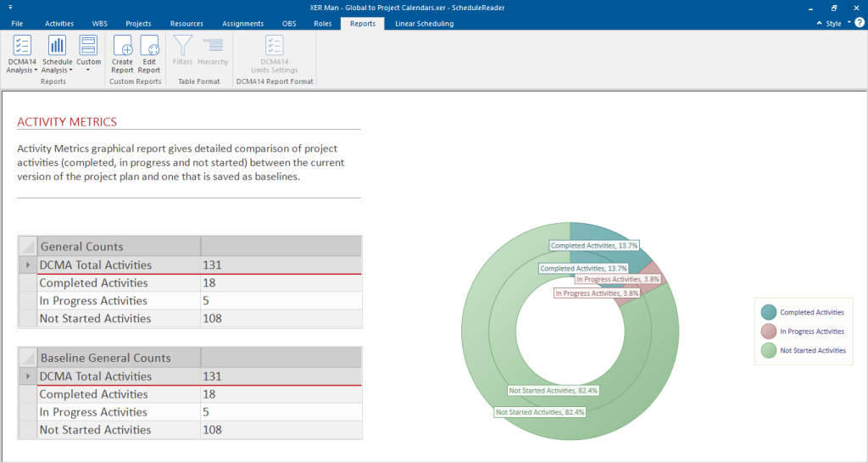Click the Not Started Activities legend swatch
Viewport: 868px width, 463px height.
(768, 350)
